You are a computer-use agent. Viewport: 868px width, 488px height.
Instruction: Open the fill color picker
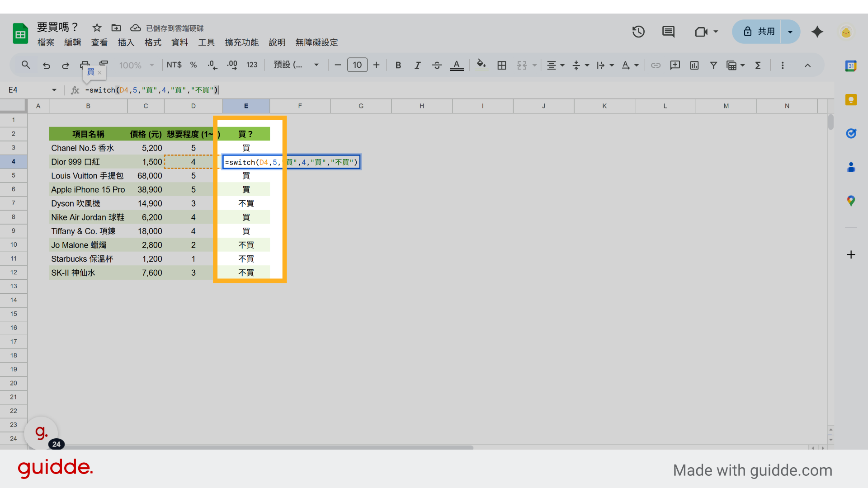481,65
